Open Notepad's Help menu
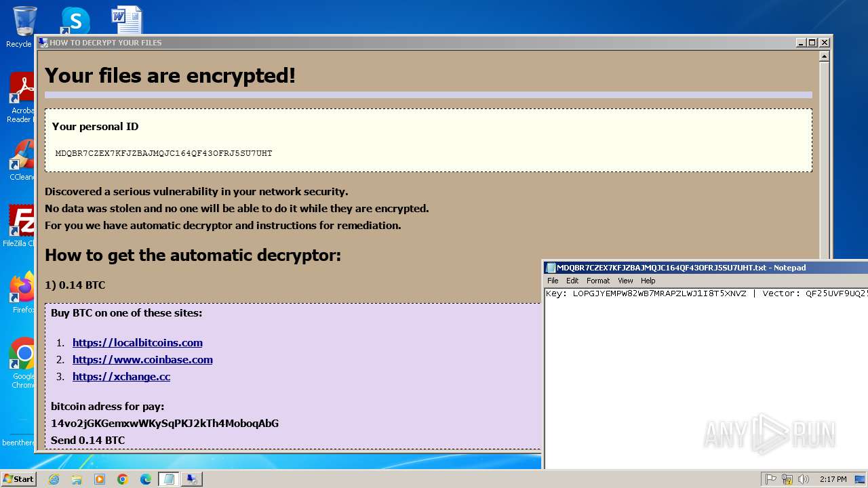 (x=648, y=281)
